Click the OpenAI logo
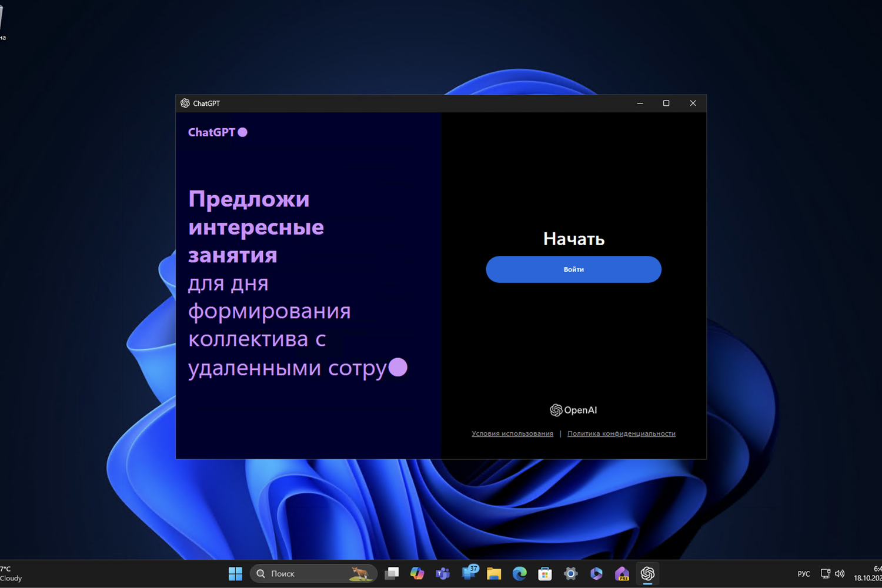This screenshot has width=882, height=588. coord(573,410)
